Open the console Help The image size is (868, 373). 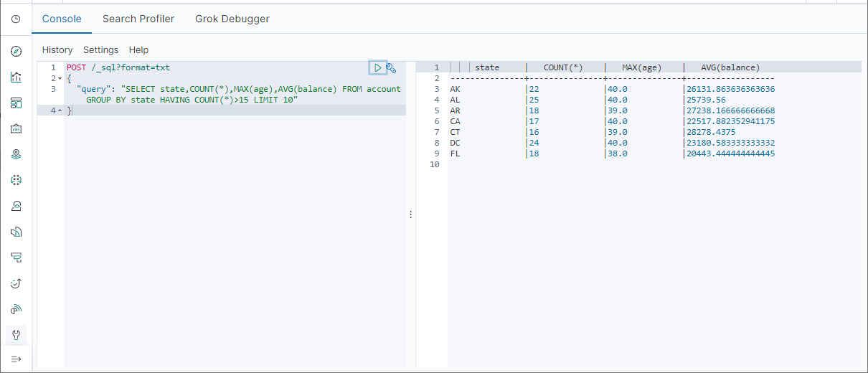coord(138,50)
